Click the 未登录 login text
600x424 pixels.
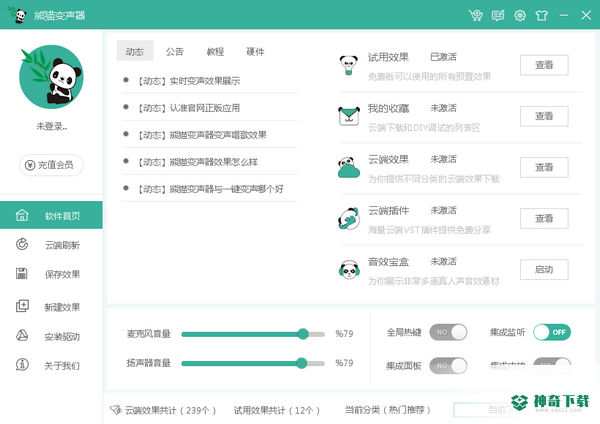(52, 126)
